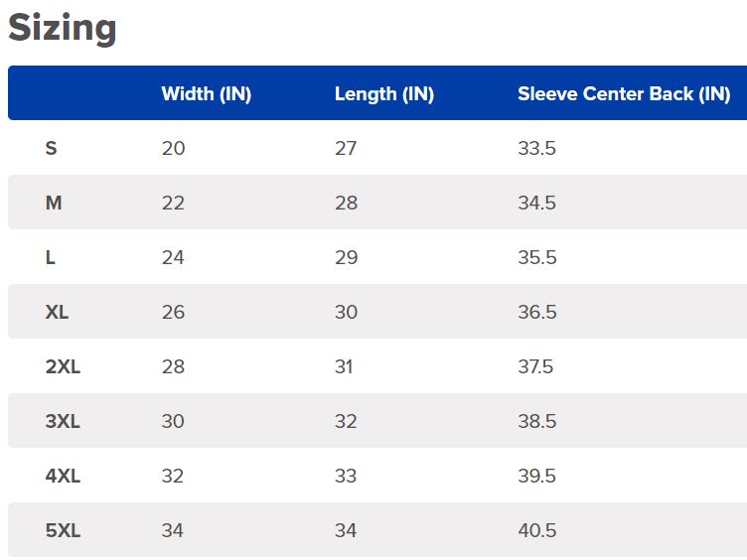Screen dimensions: 747x560
Task: Click the width value 20
Action: (x=174, y=149)
